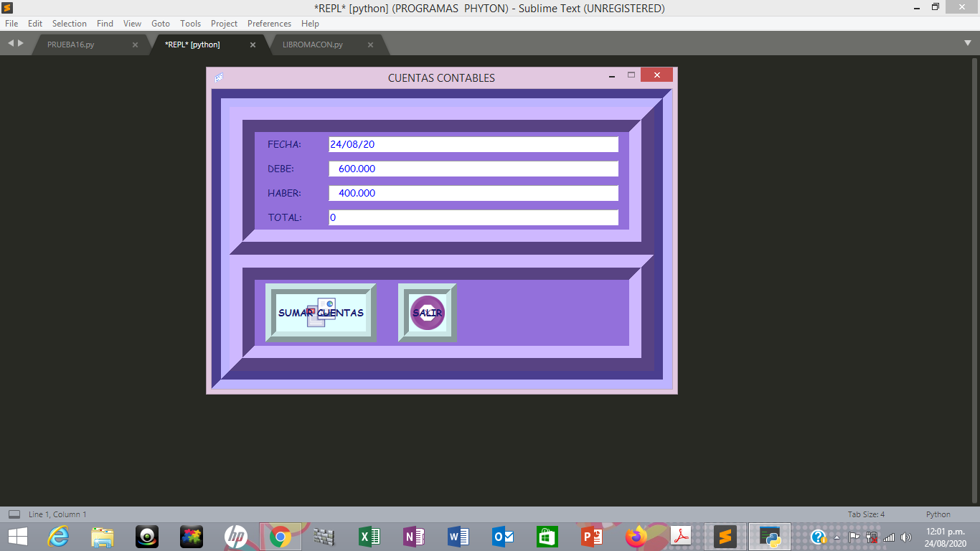Click the Sublime Text vertical scrollbar
Screen dimensions: 980x551
(974, 280)
